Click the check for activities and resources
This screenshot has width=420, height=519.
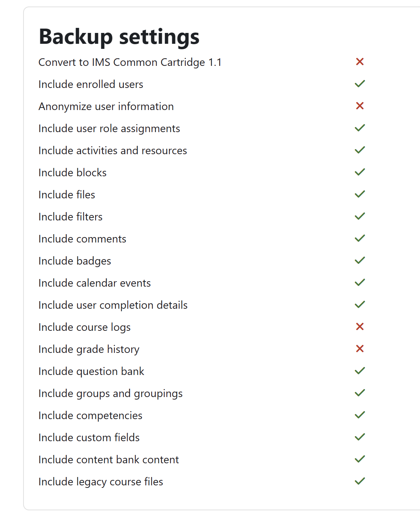pos(360,150)
